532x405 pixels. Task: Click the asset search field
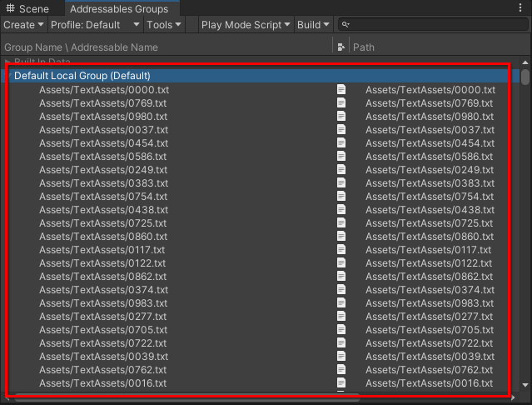(433, 24)
